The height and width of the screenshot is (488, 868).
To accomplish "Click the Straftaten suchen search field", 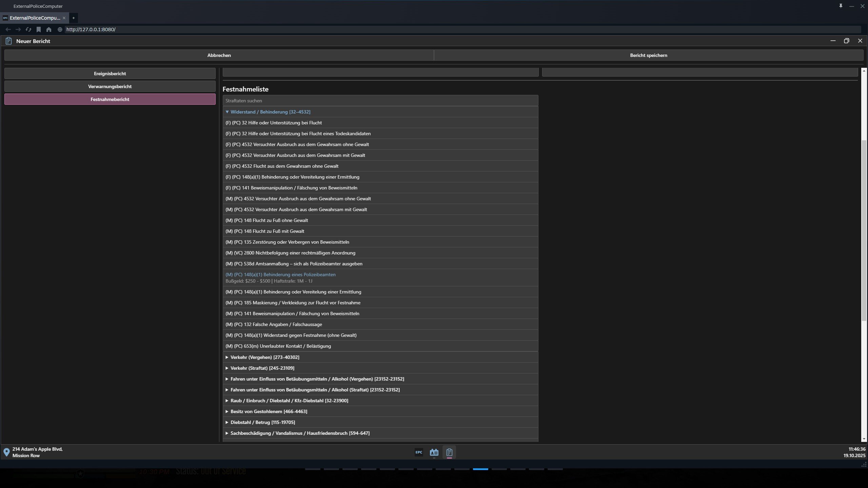I will (380, 101).
